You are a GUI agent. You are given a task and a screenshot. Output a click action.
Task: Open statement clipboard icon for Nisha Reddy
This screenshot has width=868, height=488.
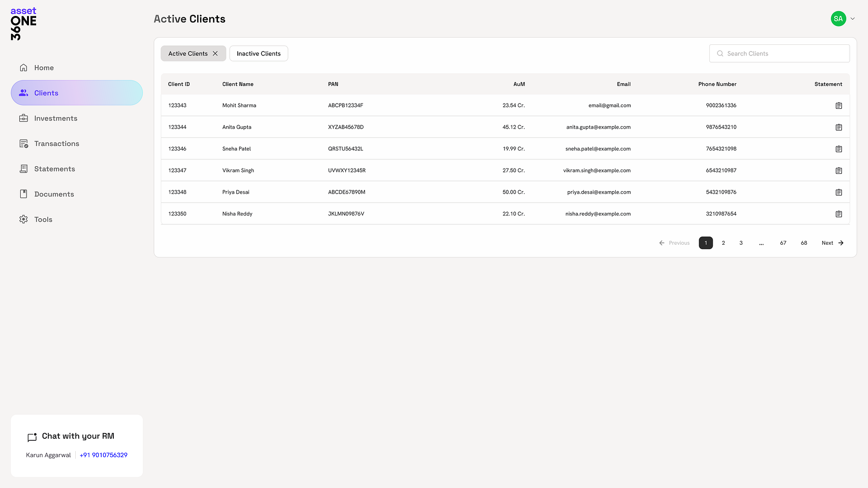coord(839,213)
